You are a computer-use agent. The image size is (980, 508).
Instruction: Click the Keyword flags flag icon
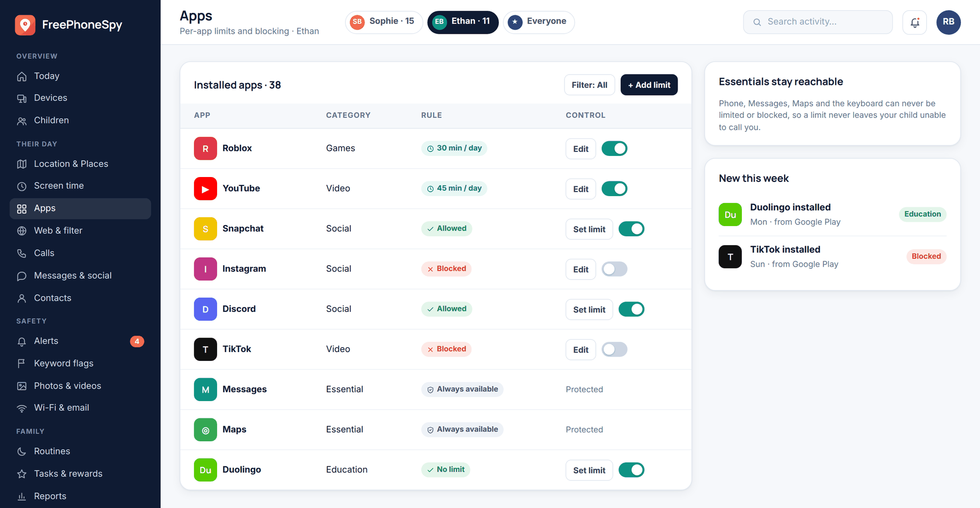(x=22, y=364)
